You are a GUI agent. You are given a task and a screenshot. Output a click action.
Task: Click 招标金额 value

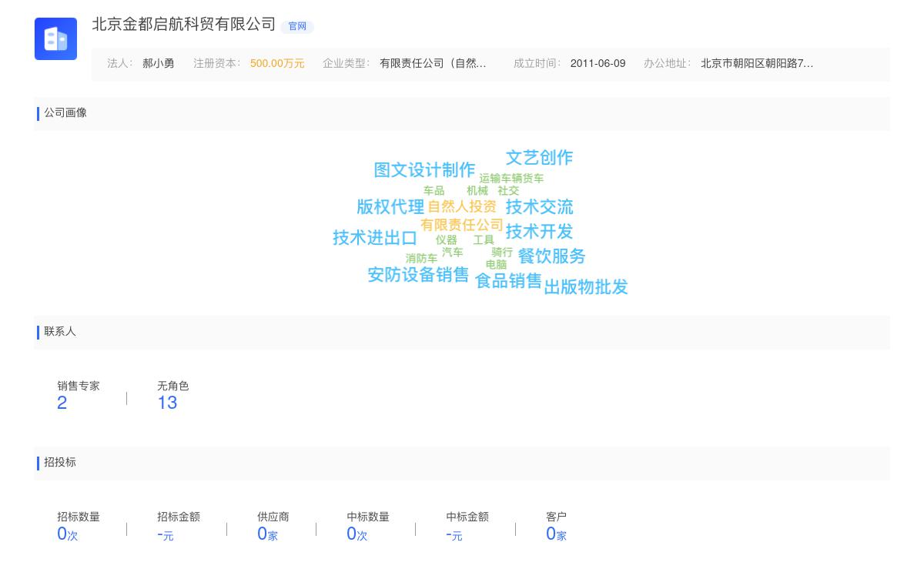point(166,534)
